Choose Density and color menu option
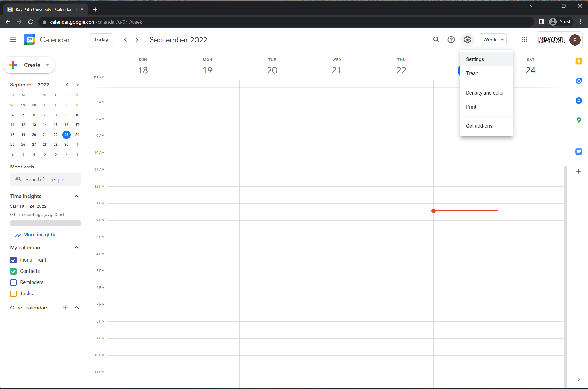The height and width of the screenshot is (389, 588). pos(485,93)
